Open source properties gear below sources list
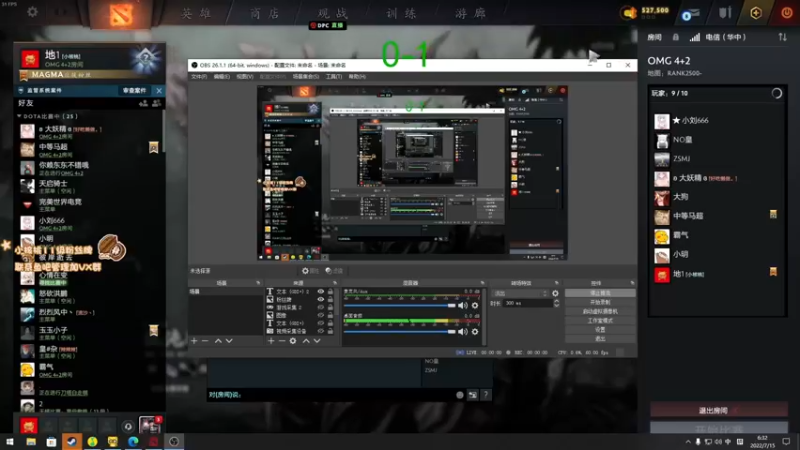Image resolution: width=800 pixels, height=450 pixels. pos(293,340)
